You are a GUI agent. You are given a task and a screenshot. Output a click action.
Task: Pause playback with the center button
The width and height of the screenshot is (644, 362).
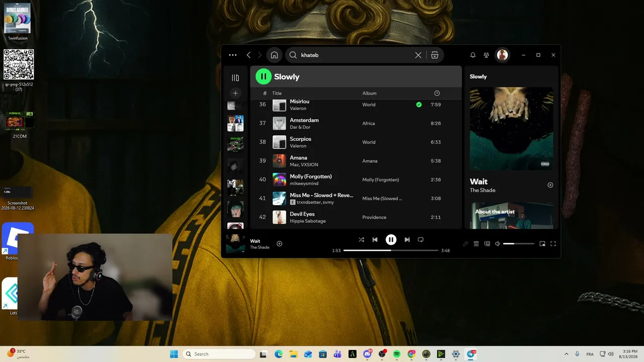[x=391, y=240]
